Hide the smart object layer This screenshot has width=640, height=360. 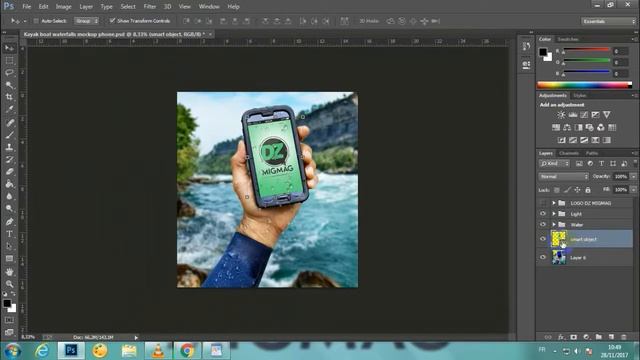pos(543,239)
